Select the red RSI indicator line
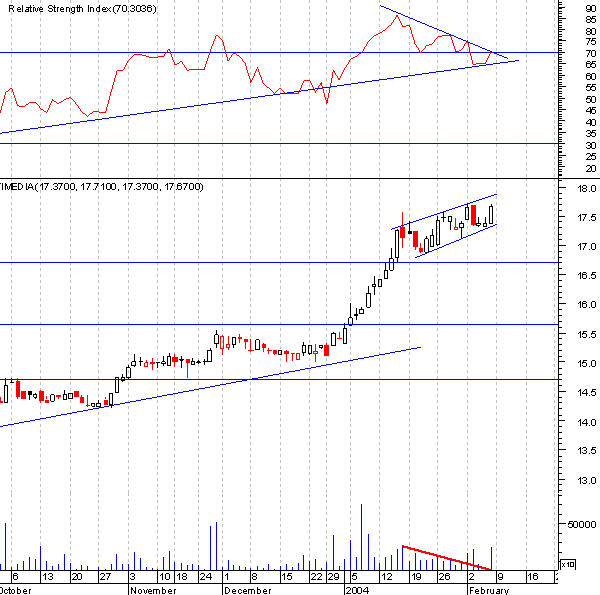The width and height of the screenshot is (600, 595). point(245,66)
